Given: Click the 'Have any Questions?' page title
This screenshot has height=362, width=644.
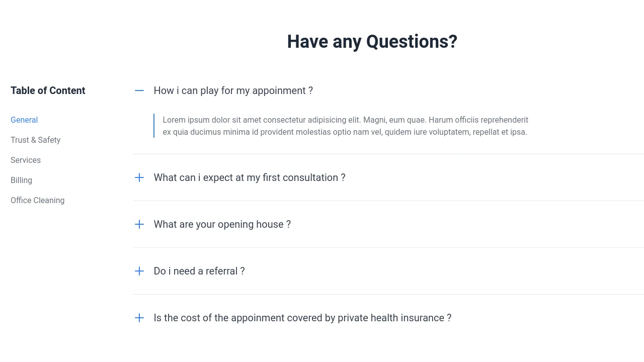Looking at the screenshot, I should [372, 41].
